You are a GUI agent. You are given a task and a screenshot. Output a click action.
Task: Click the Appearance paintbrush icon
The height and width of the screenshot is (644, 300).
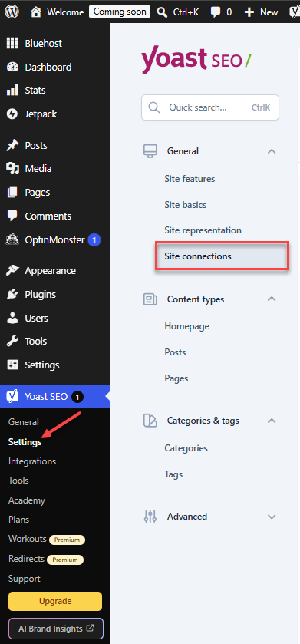13,271
